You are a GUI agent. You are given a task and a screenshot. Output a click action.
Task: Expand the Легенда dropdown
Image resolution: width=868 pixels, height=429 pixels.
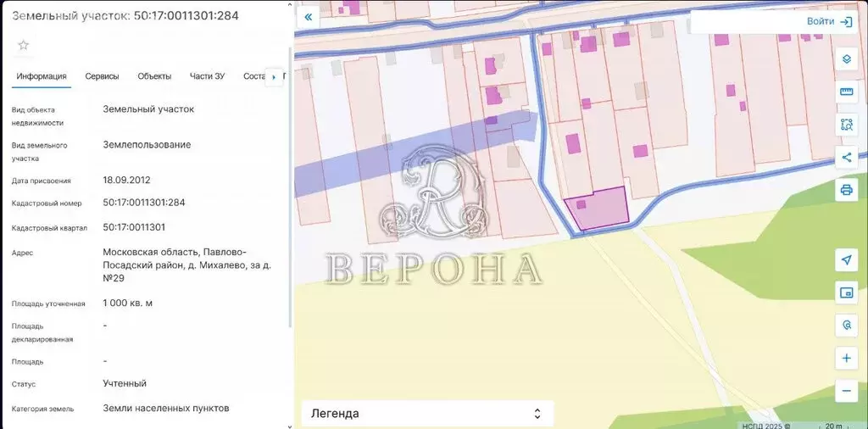(427, 414)
